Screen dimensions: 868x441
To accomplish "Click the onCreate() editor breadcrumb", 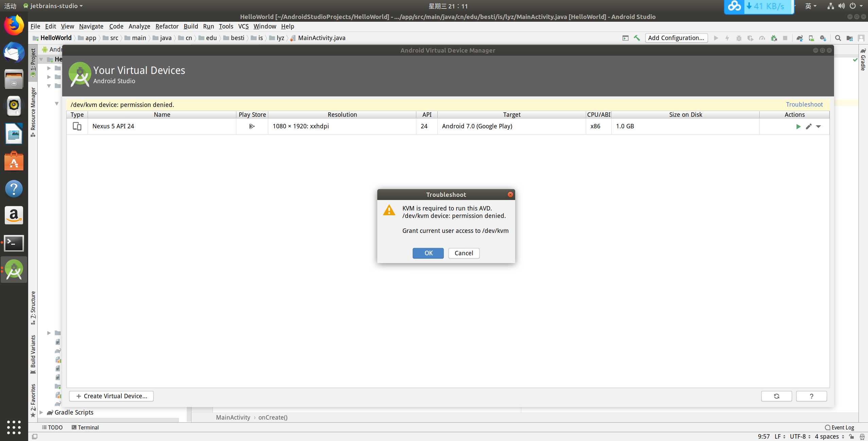I will pyautogui.click(x=273, y=418).
